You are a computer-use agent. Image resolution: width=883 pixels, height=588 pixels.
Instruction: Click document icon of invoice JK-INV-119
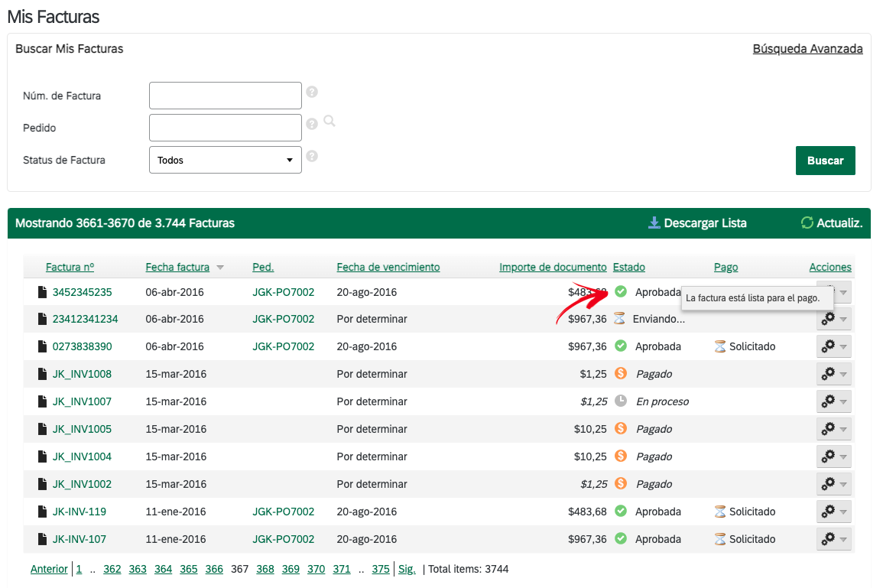(42, 512)
